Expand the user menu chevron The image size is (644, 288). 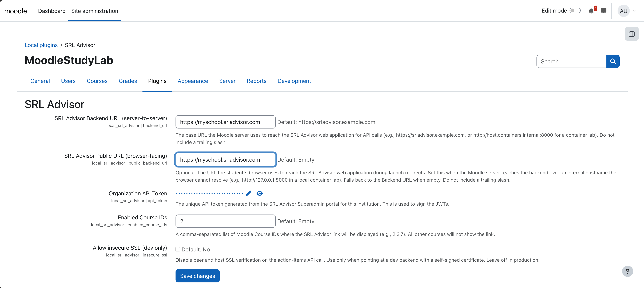tap(634, 11)
